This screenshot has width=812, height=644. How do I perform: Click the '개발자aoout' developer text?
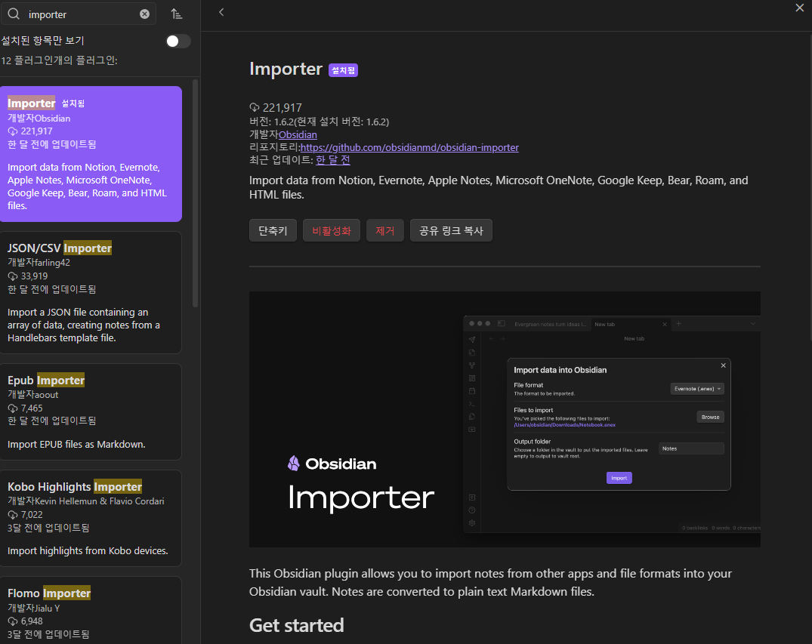[x=32, y=394]
